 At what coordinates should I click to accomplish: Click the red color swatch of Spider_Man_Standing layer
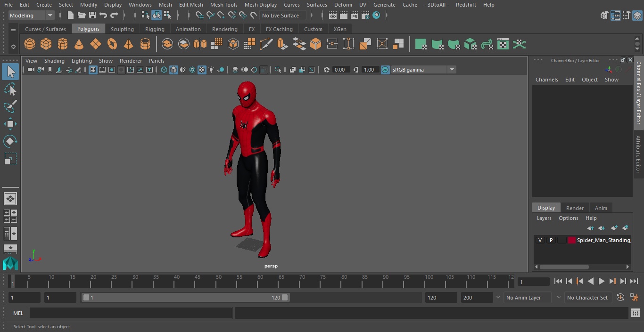[x=572, y=240]
